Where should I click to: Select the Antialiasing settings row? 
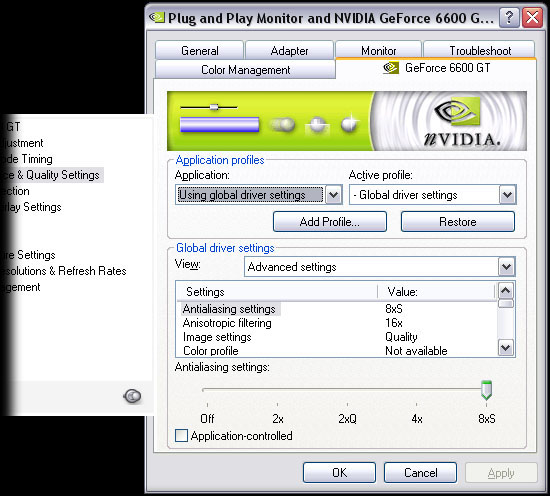coord(337,309)
